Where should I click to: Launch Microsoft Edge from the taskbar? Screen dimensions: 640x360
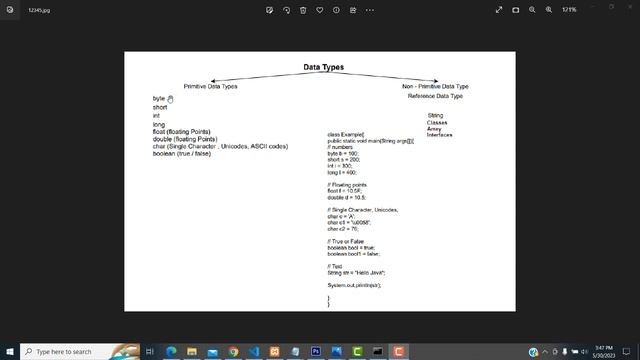(171, 351)
